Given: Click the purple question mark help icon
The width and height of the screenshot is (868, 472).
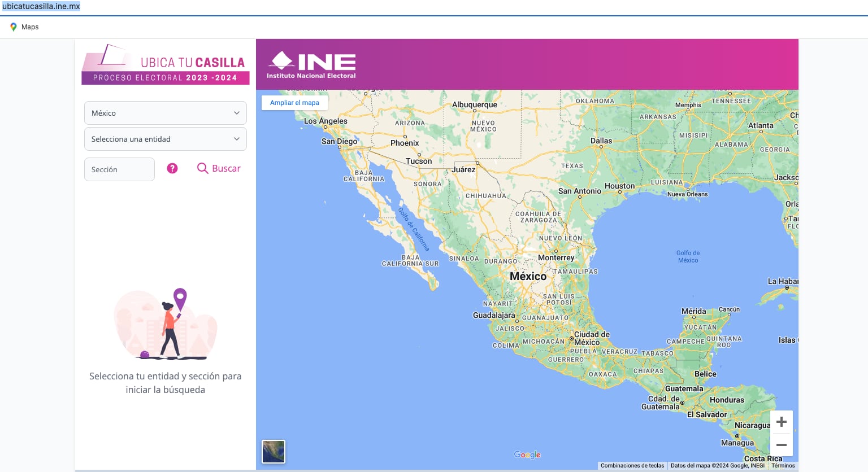Looking at the screenshot, I should (x=172, y=168).
